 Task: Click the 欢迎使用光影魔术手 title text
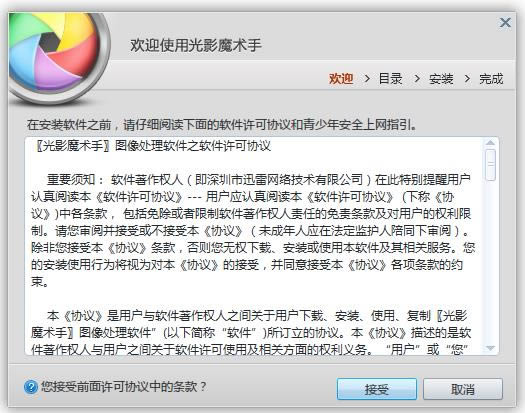pos(196,45)
